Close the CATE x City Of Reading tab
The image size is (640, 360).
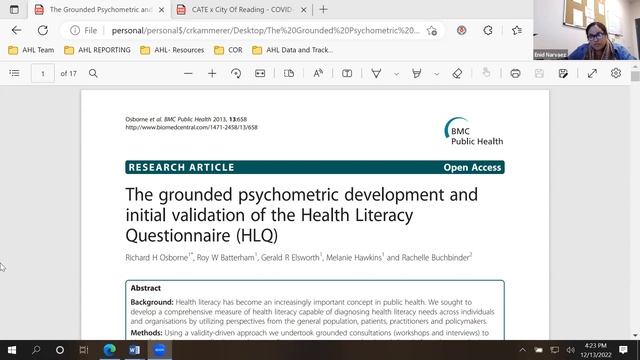point(304,10)
